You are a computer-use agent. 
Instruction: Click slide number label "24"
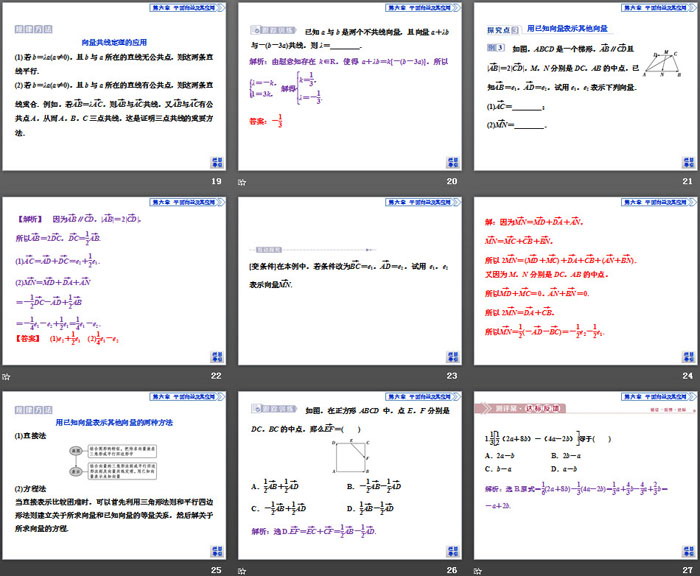pyautogui.click(x=688, y=376)
